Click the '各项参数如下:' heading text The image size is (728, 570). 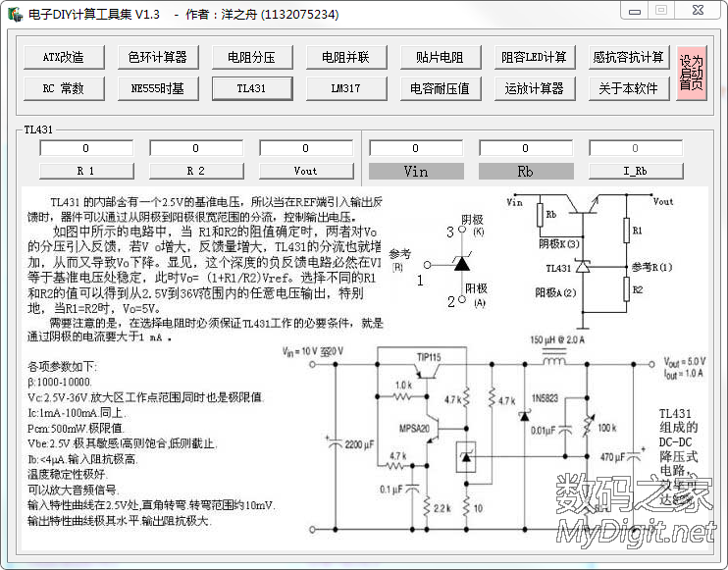pyautogui.click(x=62, y=367)
